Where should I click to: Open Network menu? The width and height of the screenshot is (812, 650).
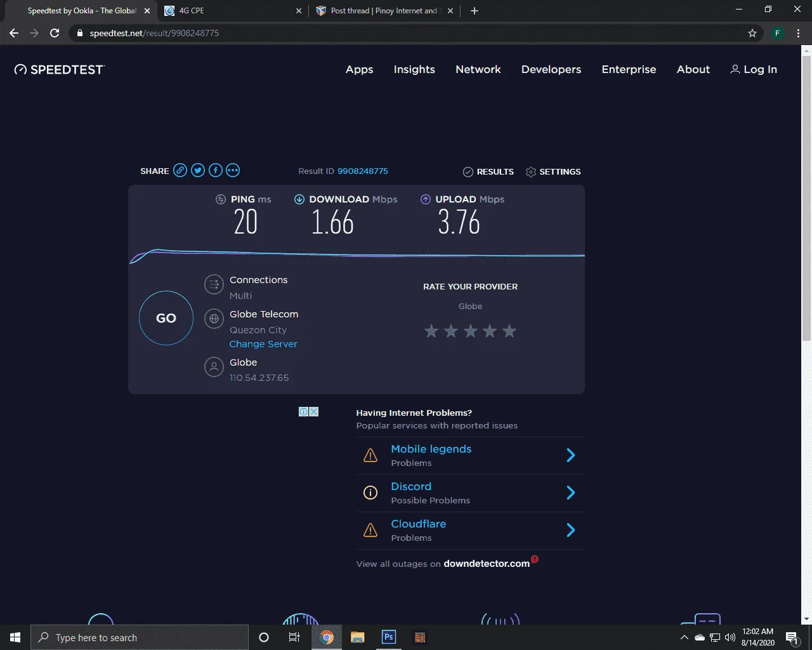tap(478, 70)
